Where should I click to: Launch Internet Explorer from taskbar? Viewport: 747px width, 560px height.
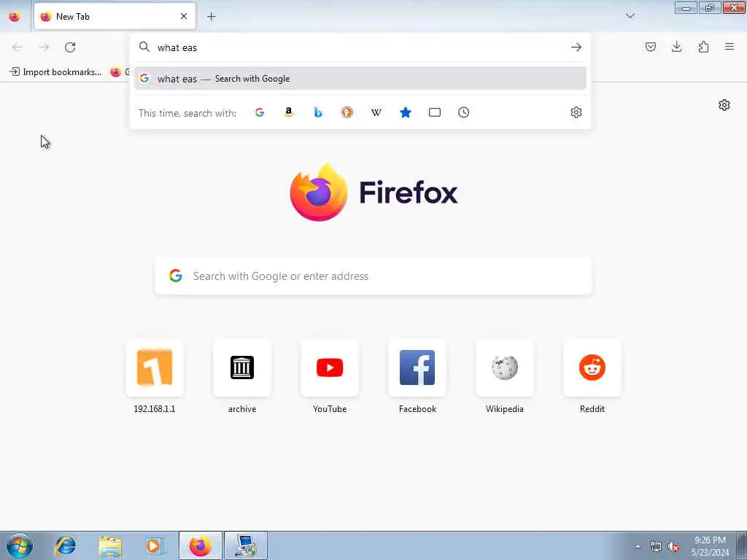pos(65,545)
